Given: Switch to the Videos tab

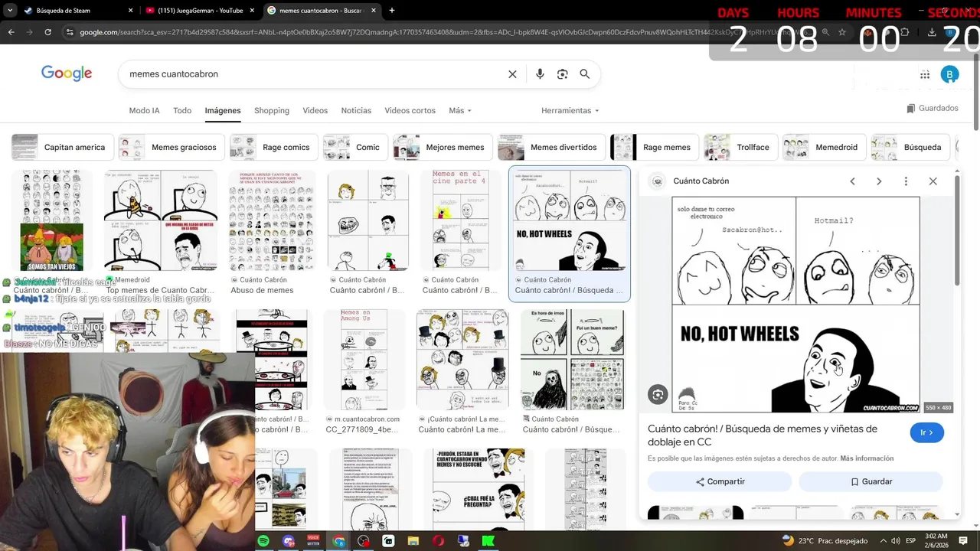Looking at the screenshot, I should [315, 111].
